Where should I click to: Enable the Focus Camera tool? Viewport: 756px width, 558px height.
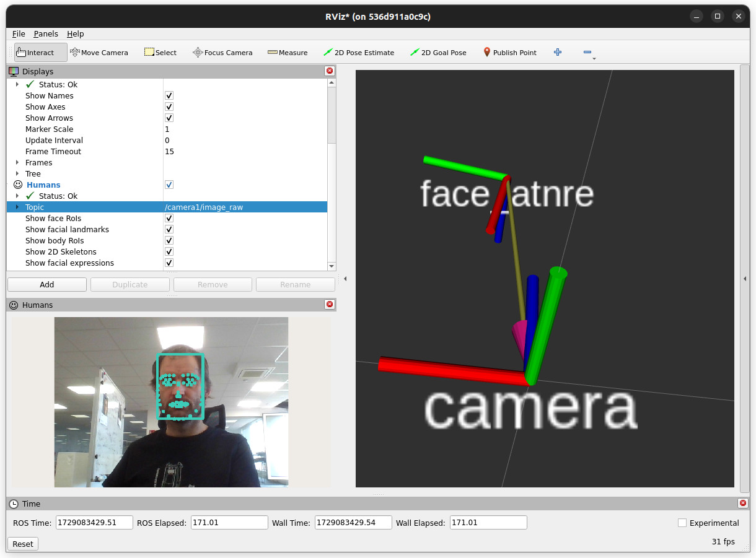click(x=222, y=53)
